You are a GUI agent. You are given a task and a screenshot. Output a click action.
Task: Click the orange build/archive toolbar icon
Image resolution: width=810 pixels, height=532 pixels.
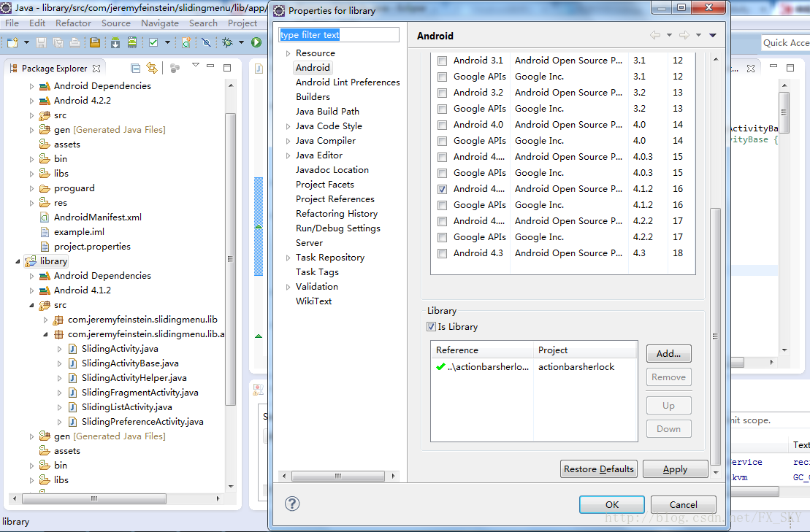click(95, 43)
